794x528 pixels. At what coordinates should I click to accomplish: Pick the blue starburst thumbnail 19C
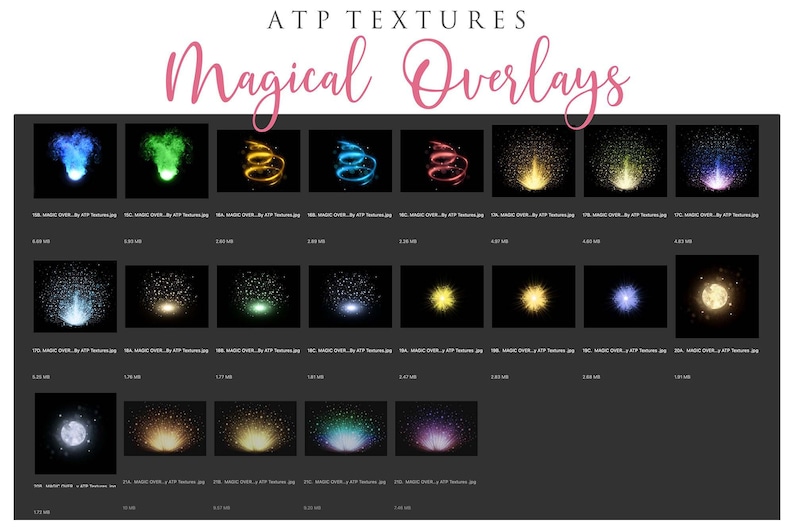pos(625,297)
